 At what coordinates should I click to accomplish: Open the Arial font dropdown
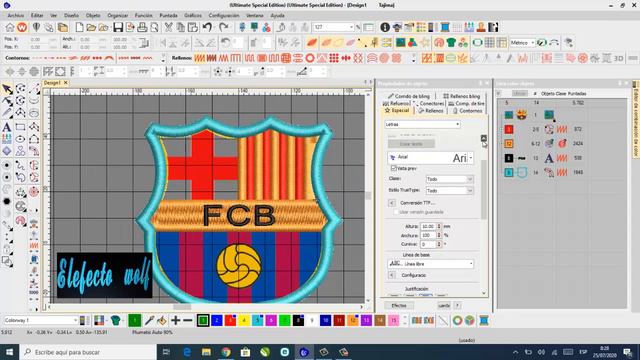click(471, 158)
